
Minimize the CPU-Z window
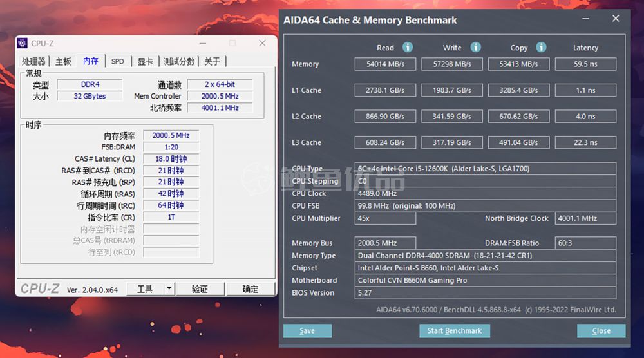(x=203, y=43)
